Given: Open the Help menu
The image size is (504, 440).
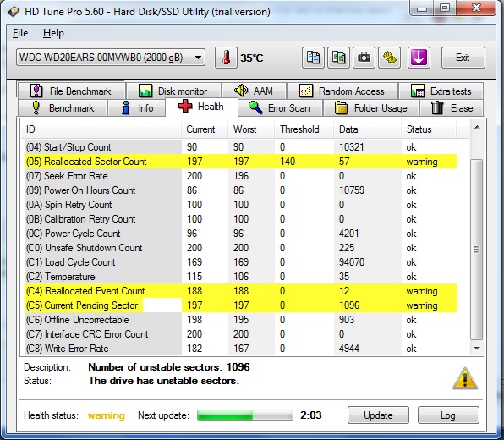Looking at the screenshot, I should [53, 33].
